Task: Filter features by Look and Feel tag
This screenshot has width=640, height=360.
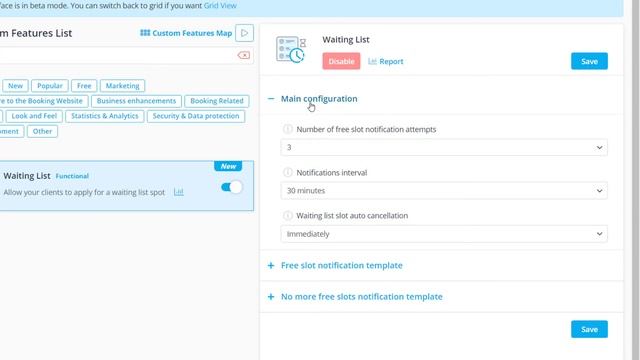Action: pos(34,116)
